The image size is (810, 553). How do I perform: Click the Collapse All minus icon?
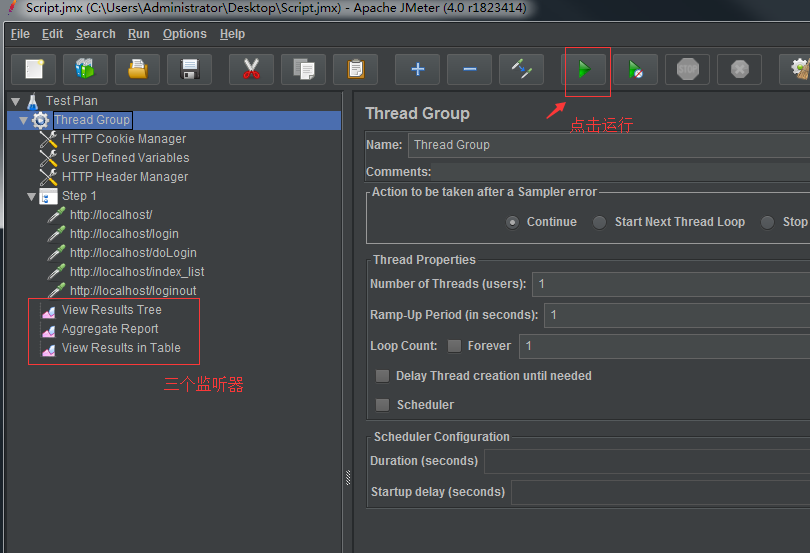point(470,69)
